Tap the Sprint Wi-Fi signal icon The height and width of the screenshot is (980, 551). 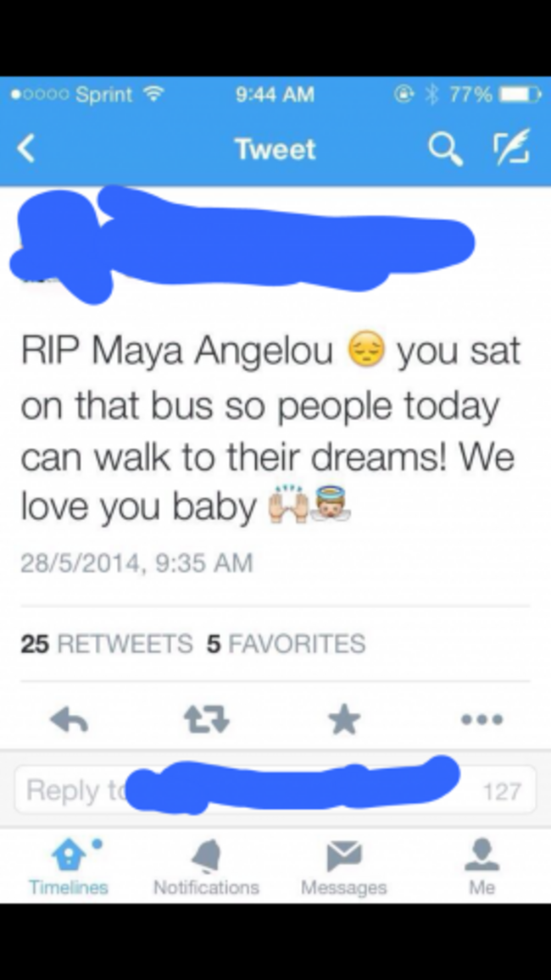(x=153, y=94)
